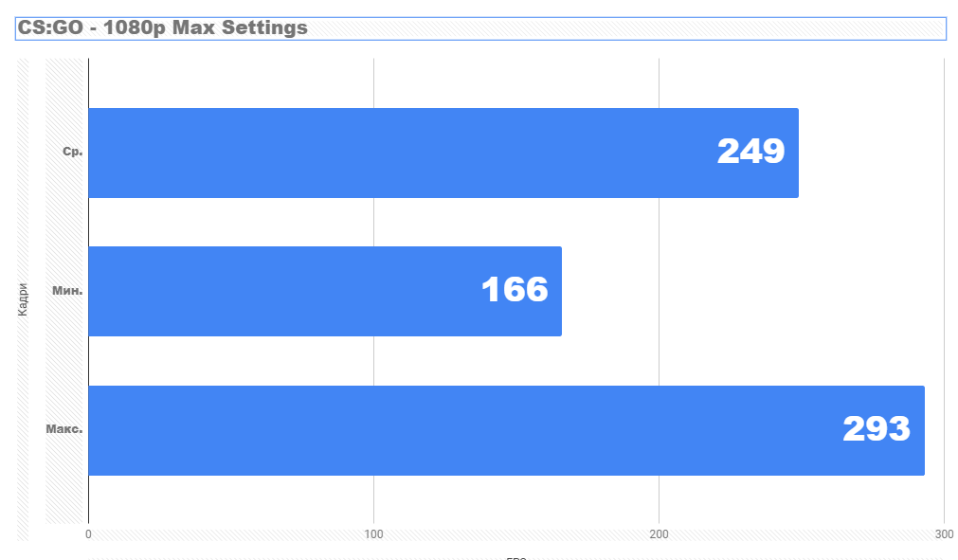Click the 'Ср.' category axis label
This screenshot has width=958, height=560.
coord(72,152)
